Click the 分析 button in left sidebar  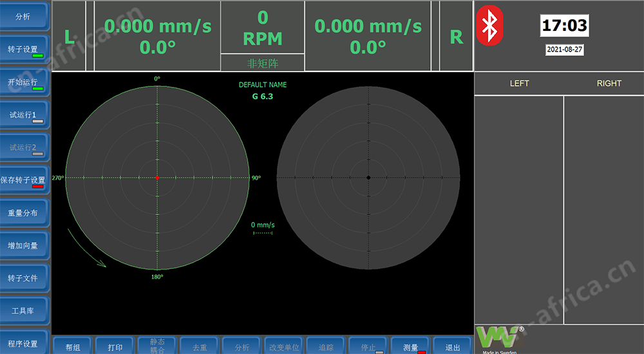[24, 17]
